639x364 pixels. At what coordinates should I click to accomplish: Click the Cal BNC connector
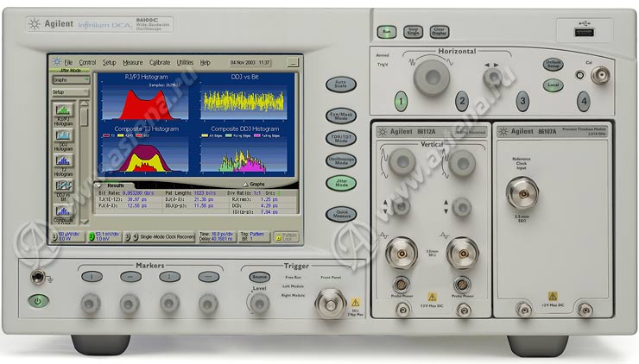coord(600,75)
